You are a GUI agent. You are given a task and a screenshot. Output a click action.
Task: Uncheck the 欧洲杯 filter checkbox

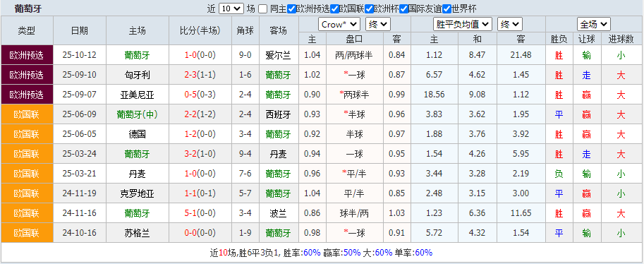369,8
